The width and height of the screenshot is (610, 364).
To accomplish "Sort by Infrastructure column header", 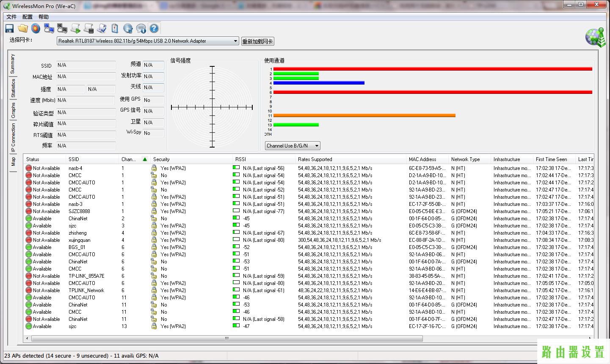I will click(x=512, y=159).
